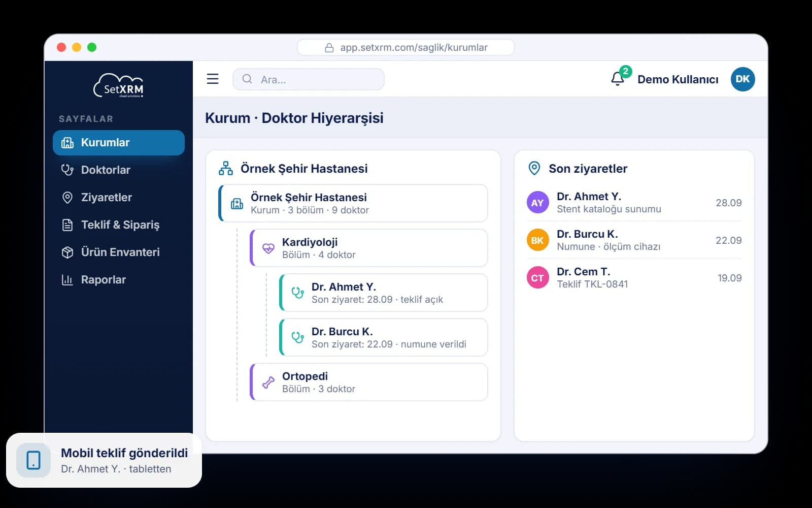Open the hamburger menu icon

[213, 79]
